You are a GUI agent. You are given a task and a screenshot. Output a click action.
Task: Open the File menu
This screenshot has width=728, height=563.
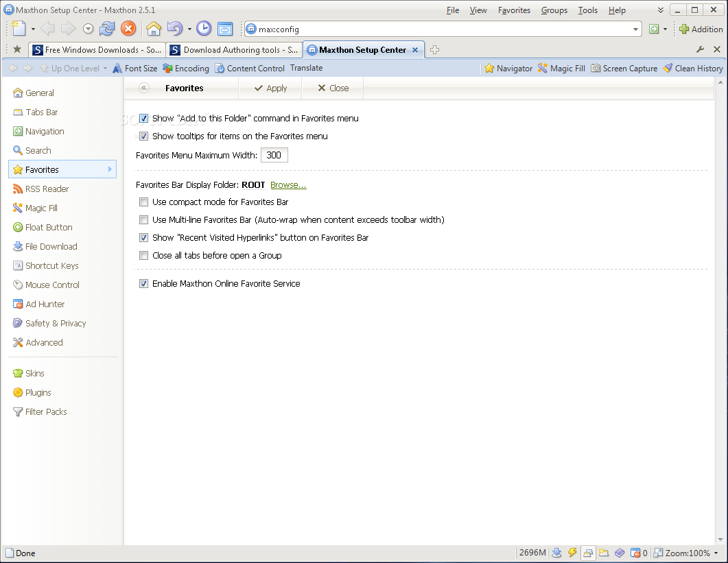pyautogui.click(x=453, y=10)
